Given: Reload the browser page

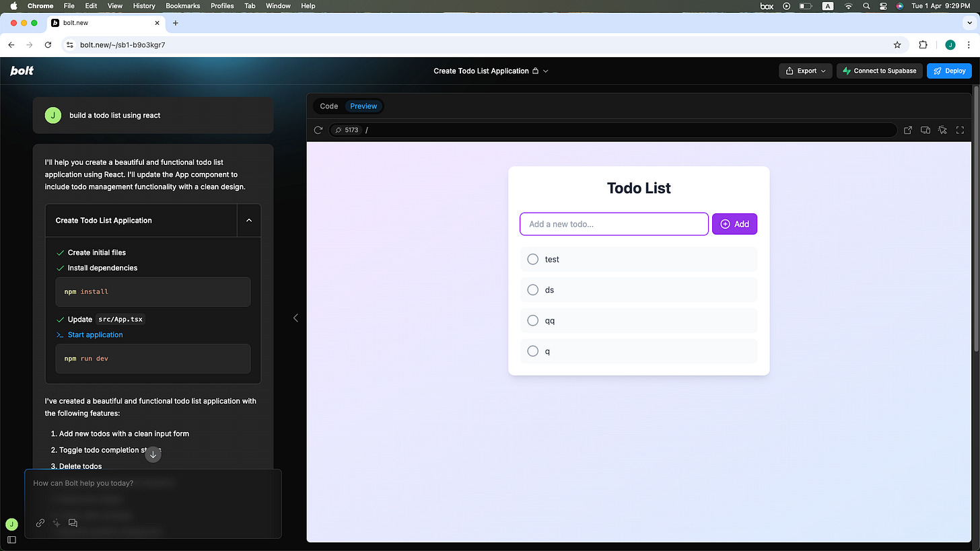Looking at the screenshot, I should pyautogui.click(x=48, y=45).
